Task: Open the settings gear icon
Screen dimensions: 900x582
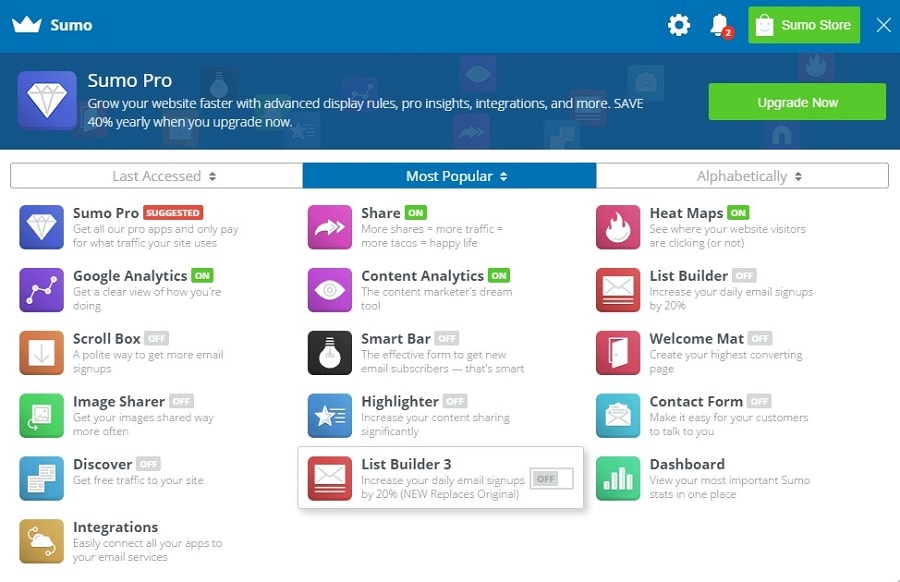Action: [x=678, y=25]
